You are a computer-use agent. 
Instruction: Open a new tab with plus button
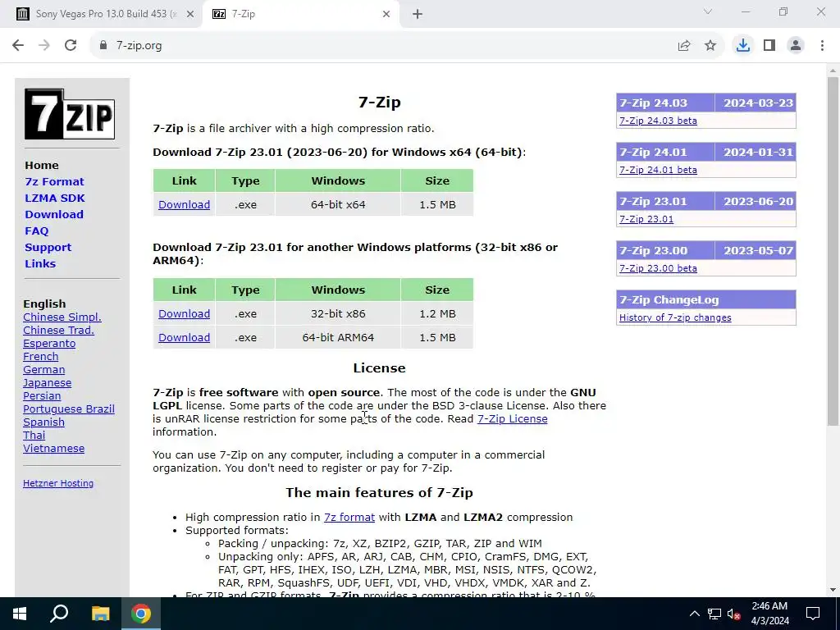pyautogui.click(x=418, y=14)
